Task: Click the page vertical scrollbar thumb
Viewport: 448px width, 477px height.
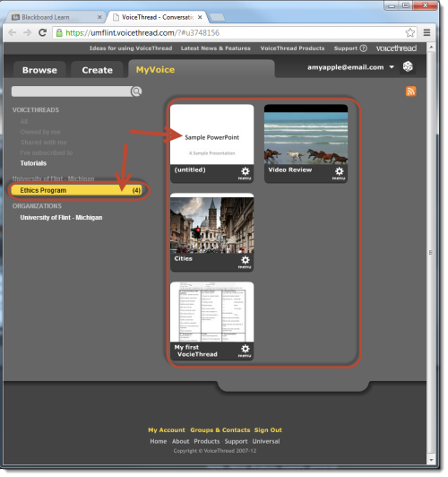Action: click(431, 253)
